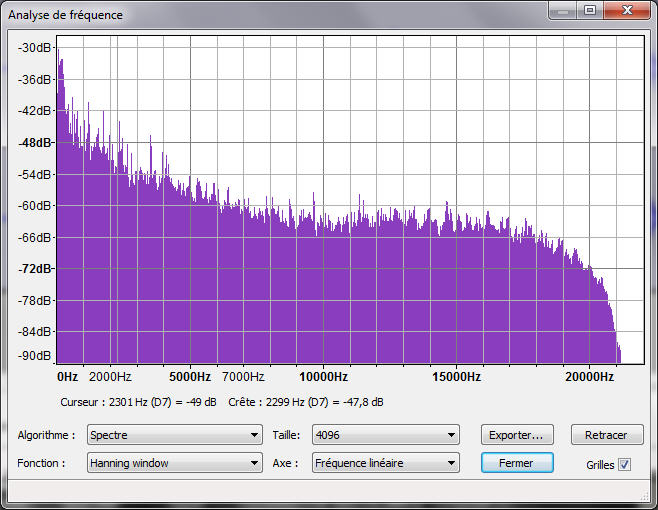Click the 15000Hz frequency axis label
This screenshot has width=658, height=510.
[457, 377]
